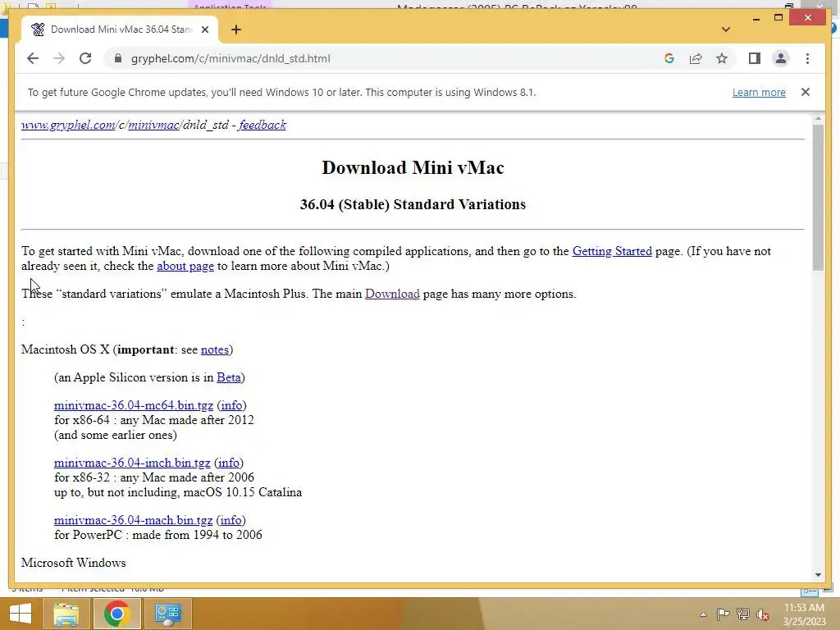The height and width of the screenshot is (630, 840).
Task: Open the Getting Started page link
Action: coord(612,251)
